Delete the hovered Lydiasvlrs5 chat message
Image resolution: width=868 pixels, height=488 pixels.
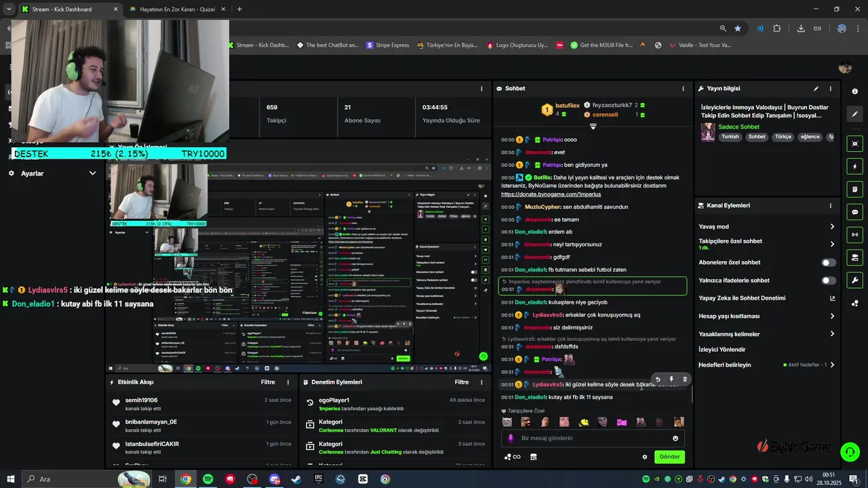685,380
